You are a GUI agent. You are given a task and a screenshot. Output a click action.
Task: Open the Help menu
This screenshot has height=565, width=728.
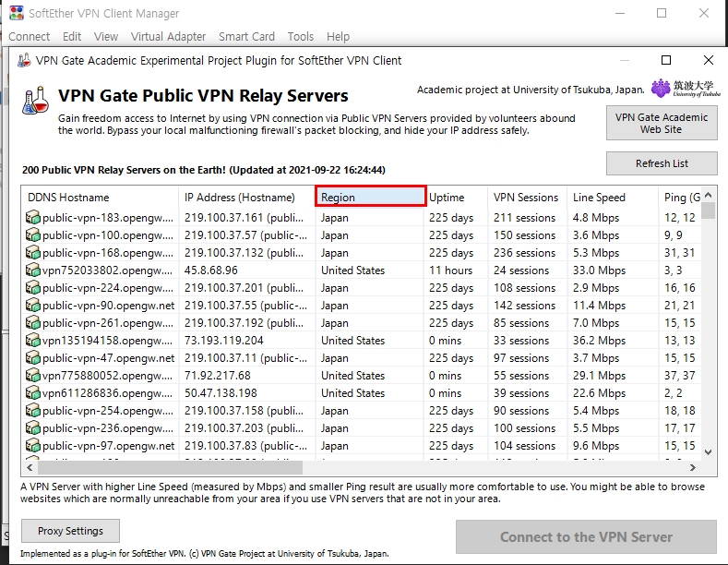click(338, 37)
